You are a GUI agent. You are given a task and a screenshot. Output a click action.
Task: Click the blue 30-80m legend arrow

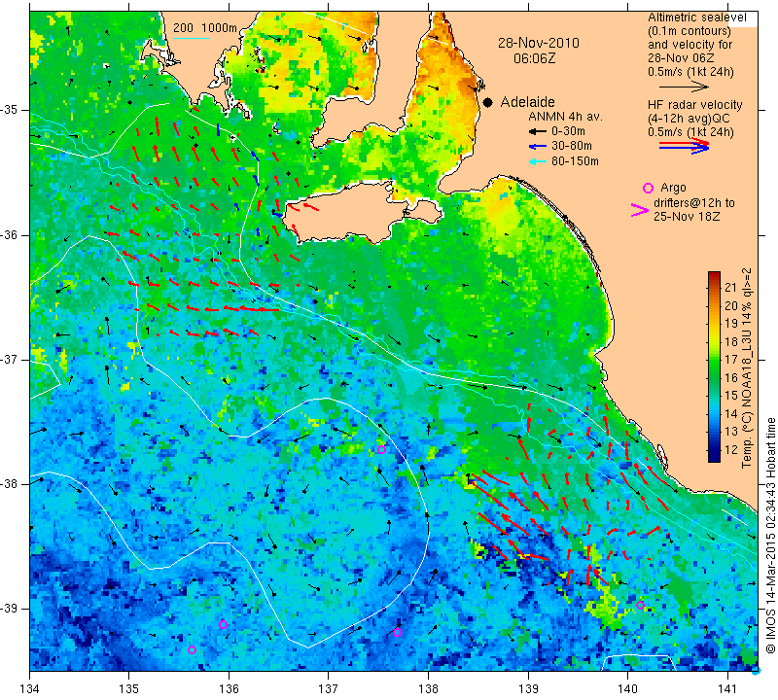coord(538,147)
